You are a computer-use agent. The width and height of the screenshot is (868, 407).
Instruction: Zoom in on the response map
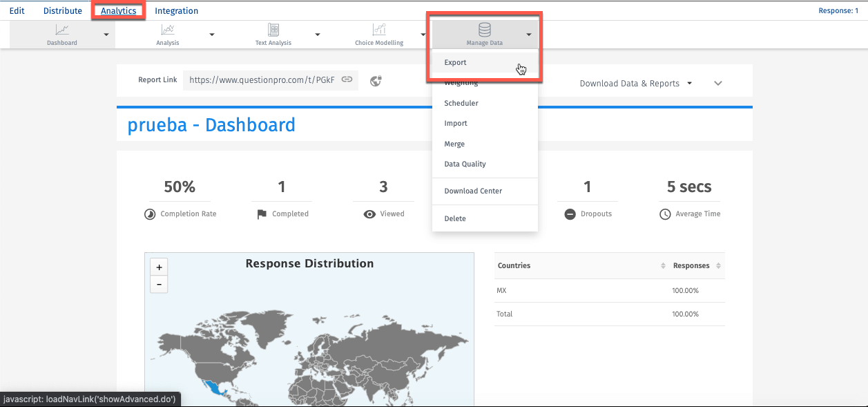pyautogui.click(x=159, y=267)
